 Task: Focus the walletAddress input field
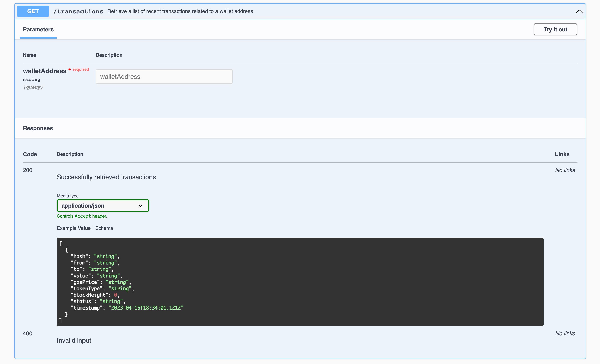point(164,77)
